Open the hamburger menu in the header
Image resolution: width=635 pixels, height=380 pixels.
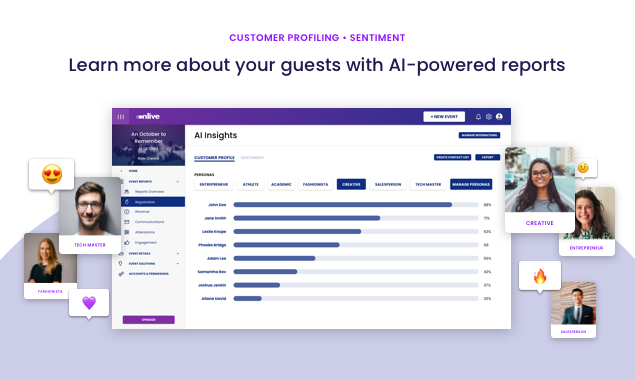pyautogui.click(x=121, y=117)
